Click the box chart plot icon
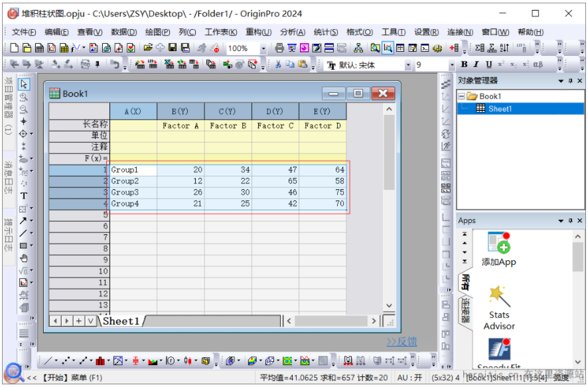 136,360
